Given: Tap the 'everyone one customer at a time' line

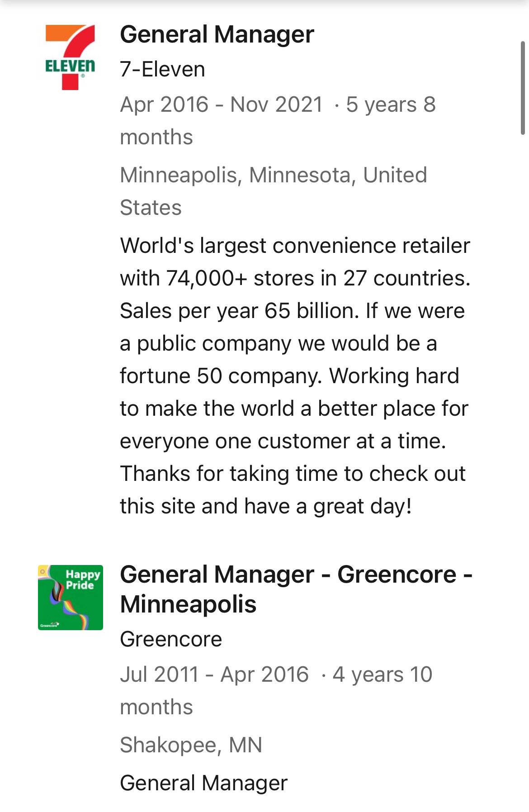Looking at the screenshot, I should (x=283, y=441).
